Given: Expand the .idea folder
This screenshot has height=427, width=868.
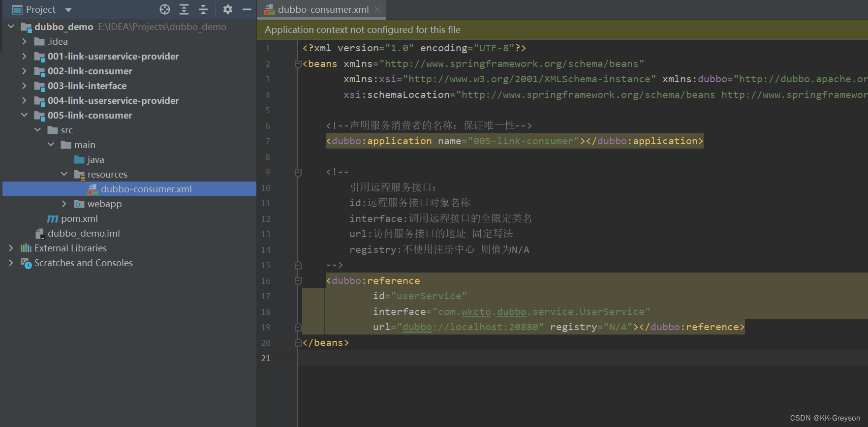Looking at the screenshot, I should click(x=24, y=41).
